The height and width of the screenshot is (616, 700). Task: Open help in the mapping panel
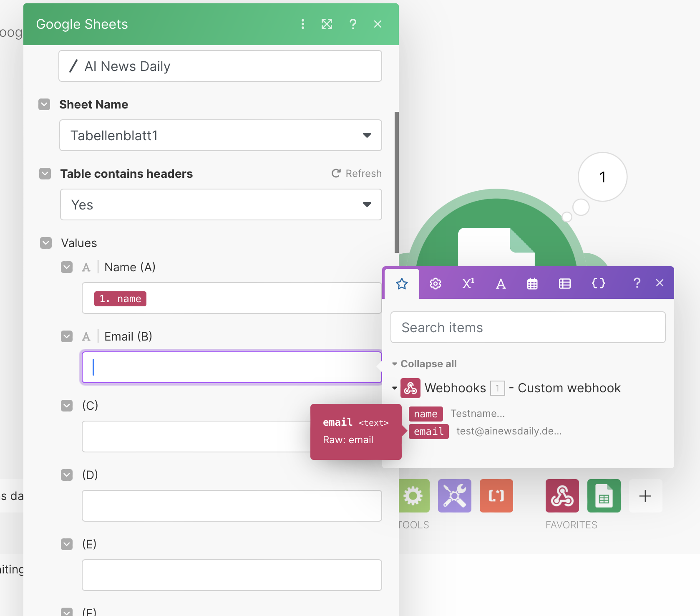[637, 283]
